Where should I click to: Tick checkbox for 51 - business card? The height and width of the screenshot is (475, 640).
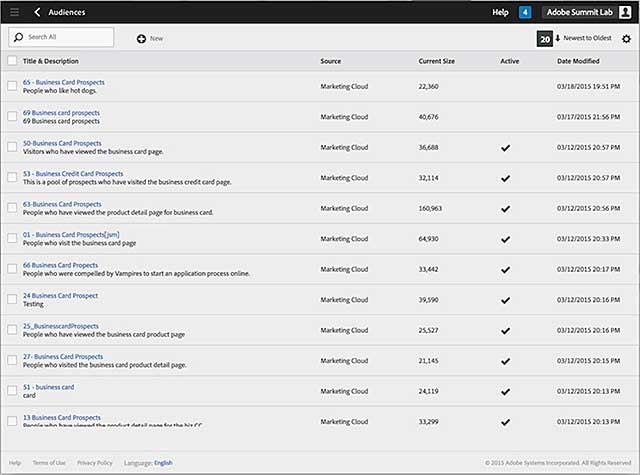[12, 391]
